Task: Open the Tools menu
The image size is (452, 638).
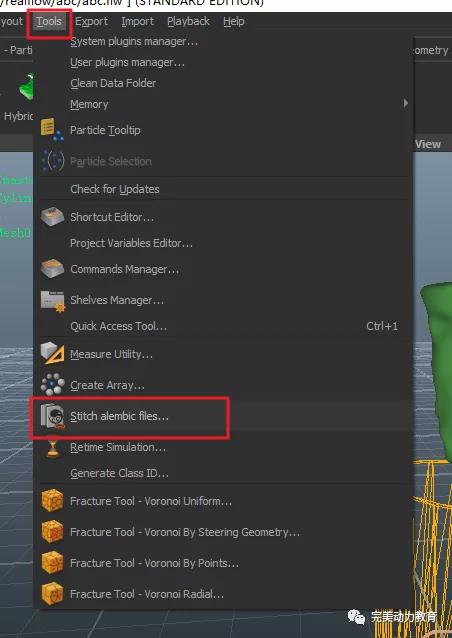Action: pyautogui.click(x=49, y=22)
